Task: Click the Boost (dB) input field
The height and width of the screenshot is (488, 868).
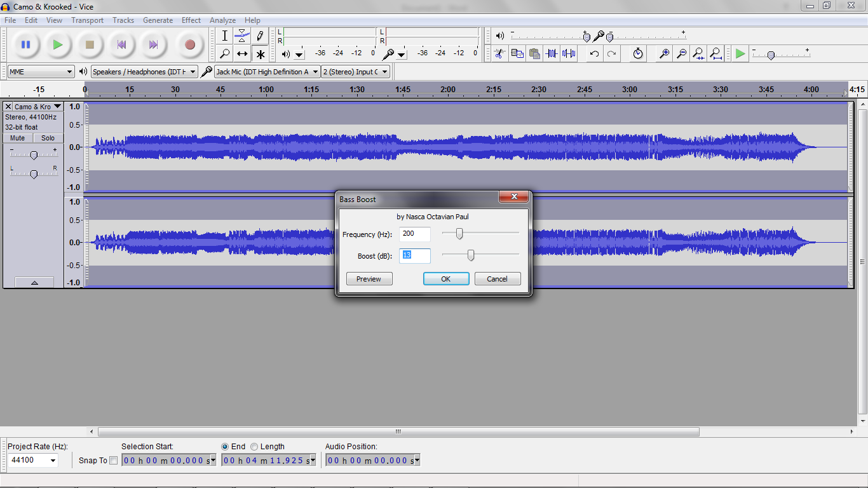Action: point(415,255)
